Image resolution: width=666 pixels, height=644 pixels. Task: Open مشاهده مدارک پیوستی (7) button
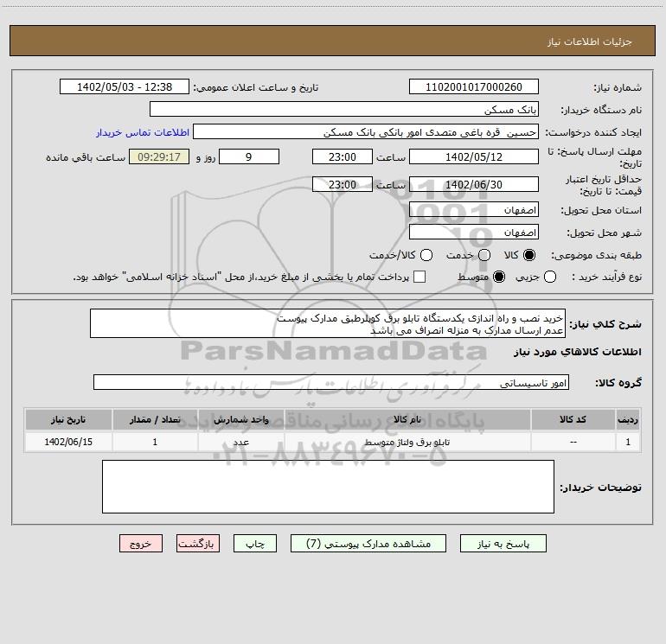(x=368, y=544)
